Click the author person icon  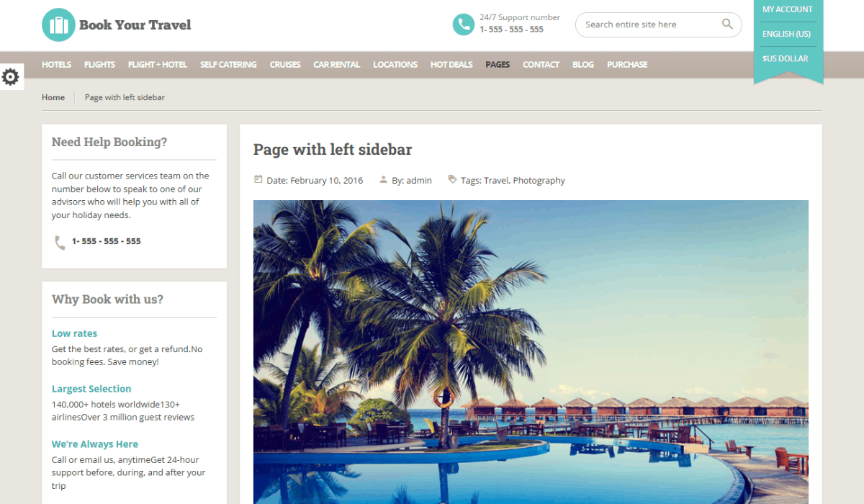click(x=384, y=179)
